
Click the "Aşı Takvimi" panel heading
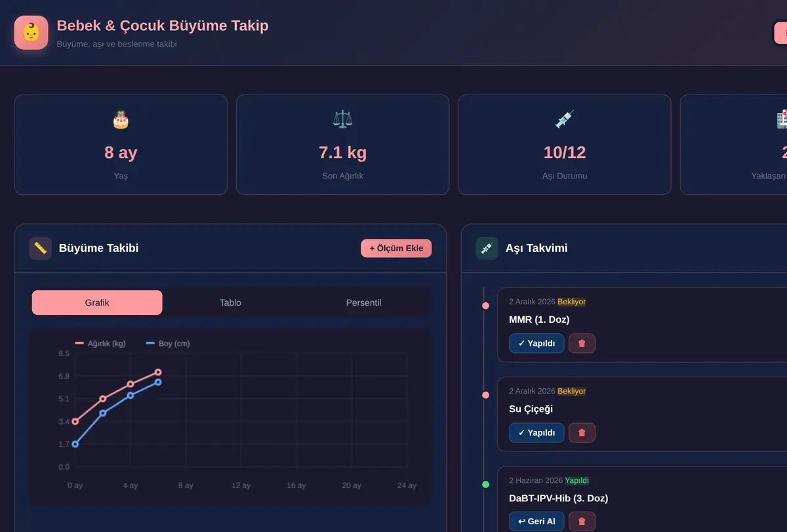536,248
